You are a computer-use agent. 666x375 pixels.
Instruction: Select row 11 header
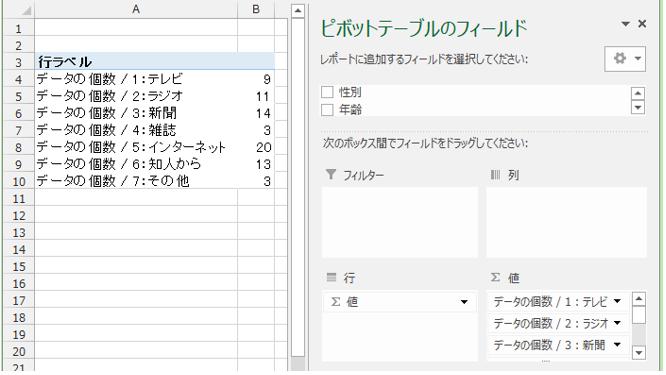click(19, 198)
